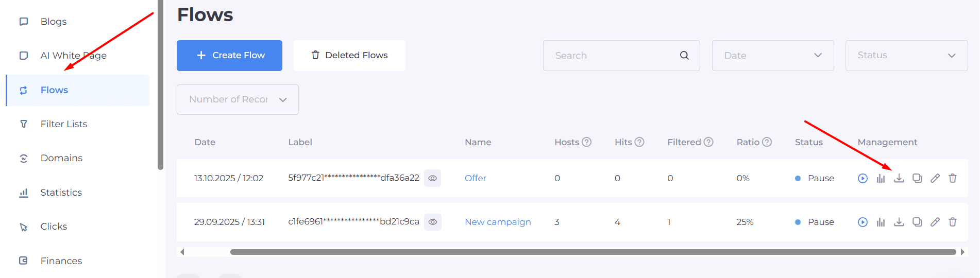Viewport: 980px width, 278px height.
Task: Open the New campaign flow link
Action: (497, 222)
